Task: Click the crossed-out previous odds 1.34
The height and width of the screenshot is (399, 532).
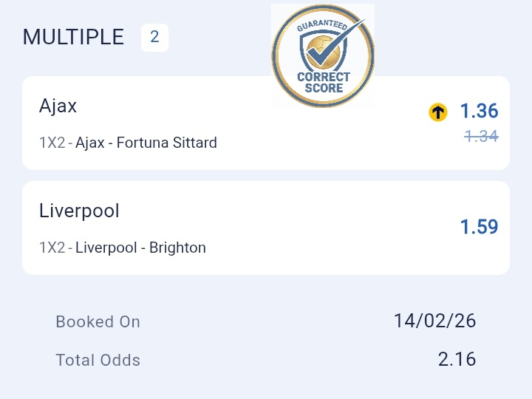Action: coord(481,136)
